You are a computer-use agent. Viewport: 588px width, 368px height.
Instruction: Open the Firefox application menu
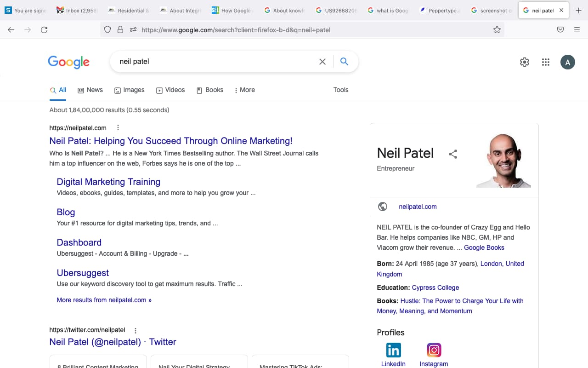click(x=577, y=29)
